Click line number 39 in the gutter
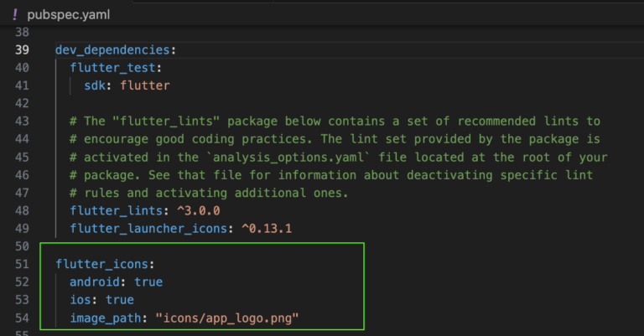Viewport: 644px width, 336px height. pyautogui.click(x=23, y=49)
